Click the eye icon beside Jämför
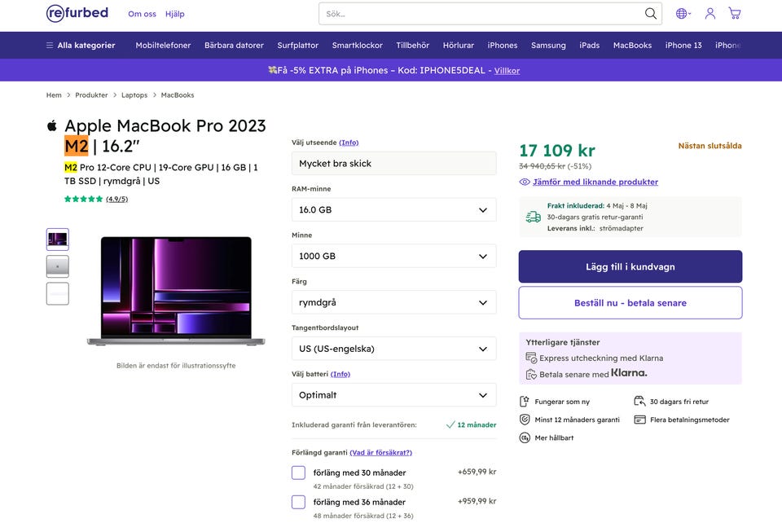This screenshot has width=782, height=532. 525,182
